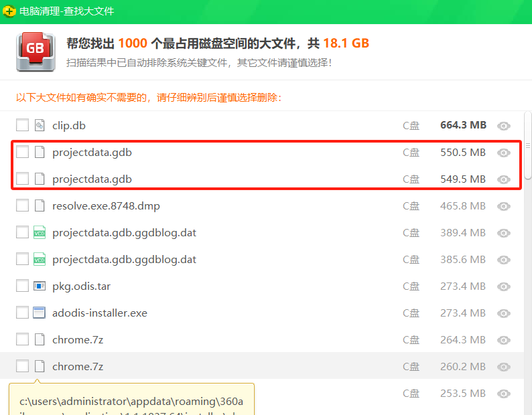Click the file icon of 550.5 MB projectdata.gdb
Viewport: 532px width, 415px height.
click(x=40, y=152)
